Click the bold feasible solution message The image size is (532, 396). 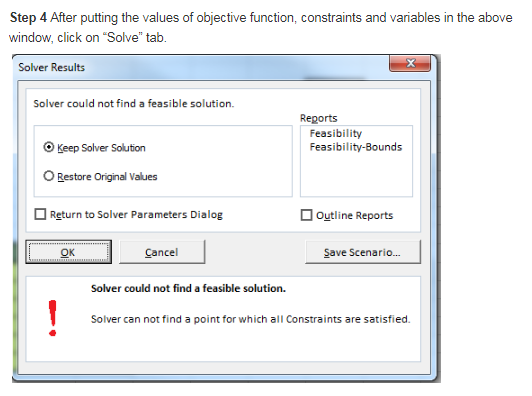(188, 288)
